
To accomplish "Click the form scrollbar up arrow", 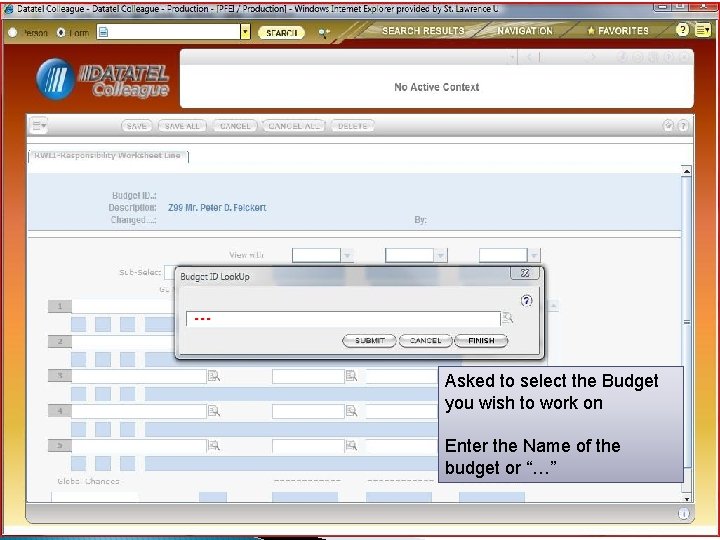I will click(x=686, y=171).
